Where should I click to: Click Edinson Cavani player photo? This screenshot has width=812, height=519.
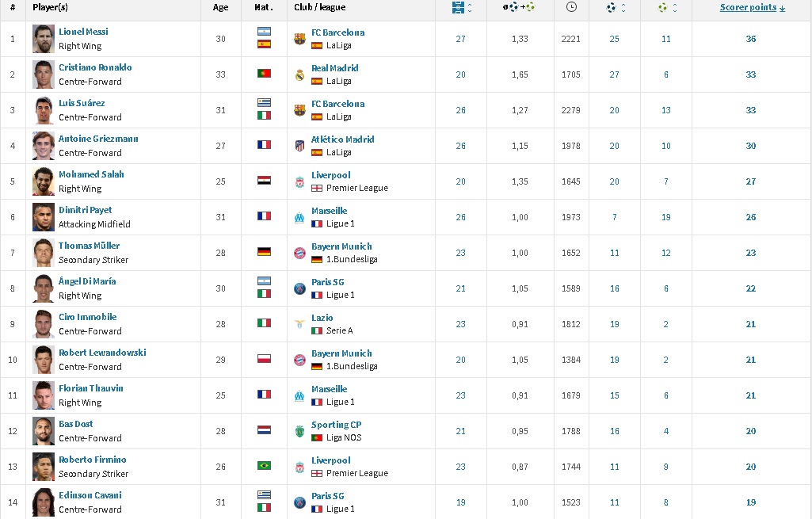(x=44, y=502)
